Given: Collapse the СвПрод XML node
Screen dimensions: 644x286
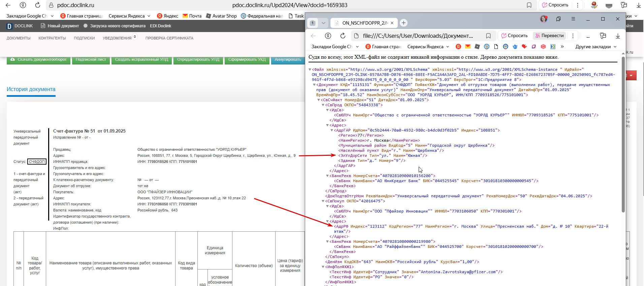Looking at the screenshot, I should pyautogui.click(x=323, y=105).
